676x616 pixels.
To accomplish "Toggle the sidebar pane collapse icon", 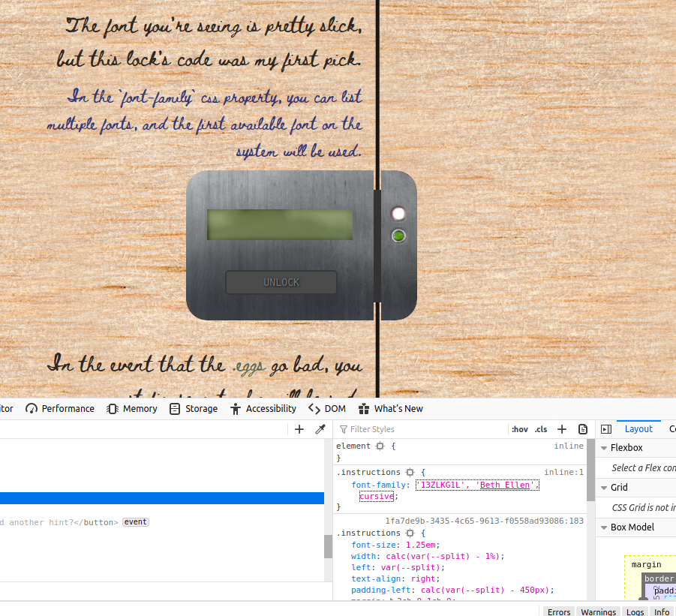I will coord(606,429).
